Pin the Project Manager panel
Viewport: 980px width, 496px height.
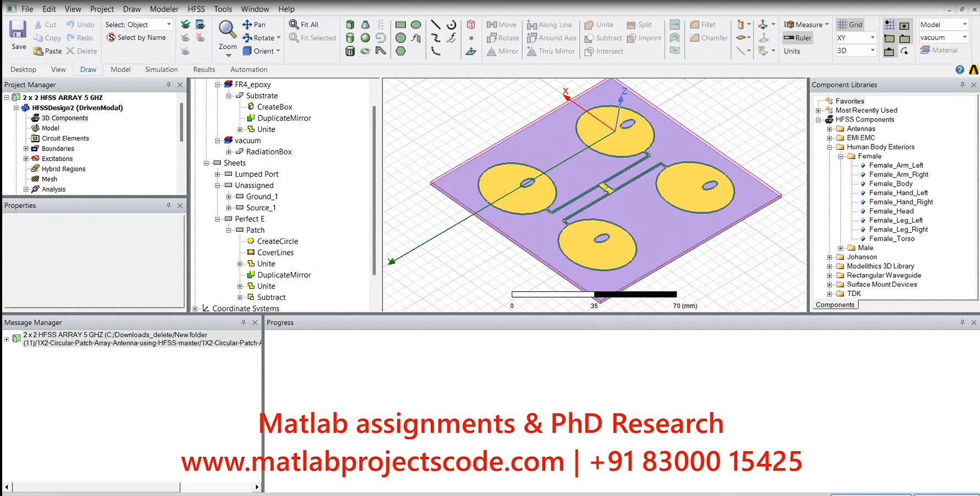[x=168, y=85]
